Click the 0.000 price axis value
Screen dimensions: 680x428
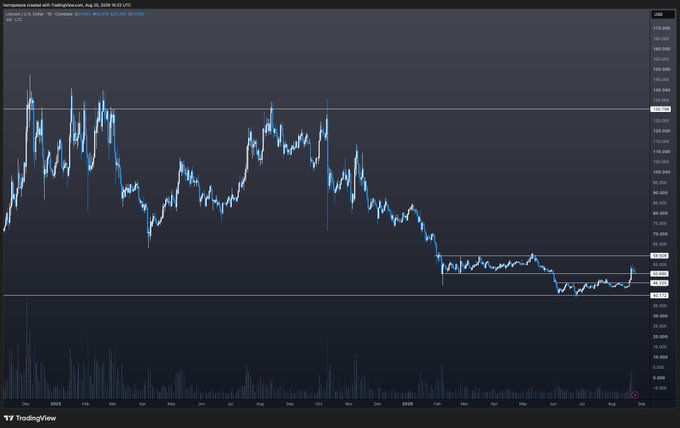tap(659, 378)
